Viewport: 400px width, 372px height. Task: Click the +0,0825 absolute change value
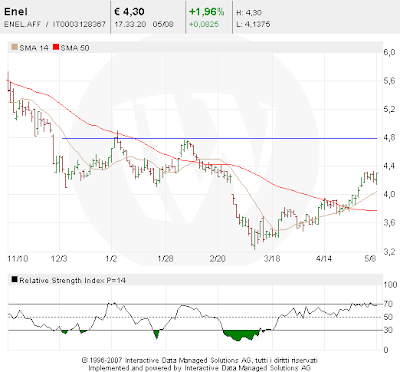tap(204, 24)
